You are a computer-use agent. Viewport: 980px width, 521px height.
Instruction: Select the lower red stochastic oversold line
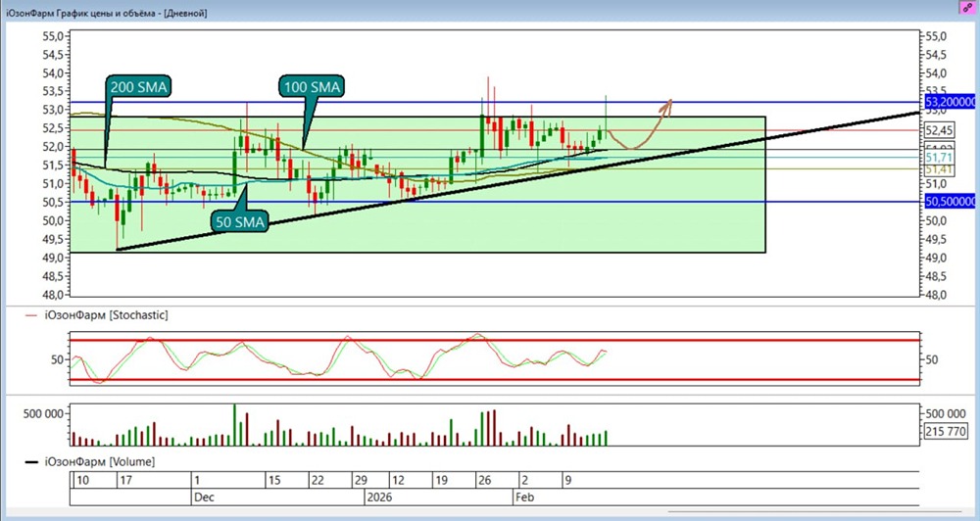494,380
